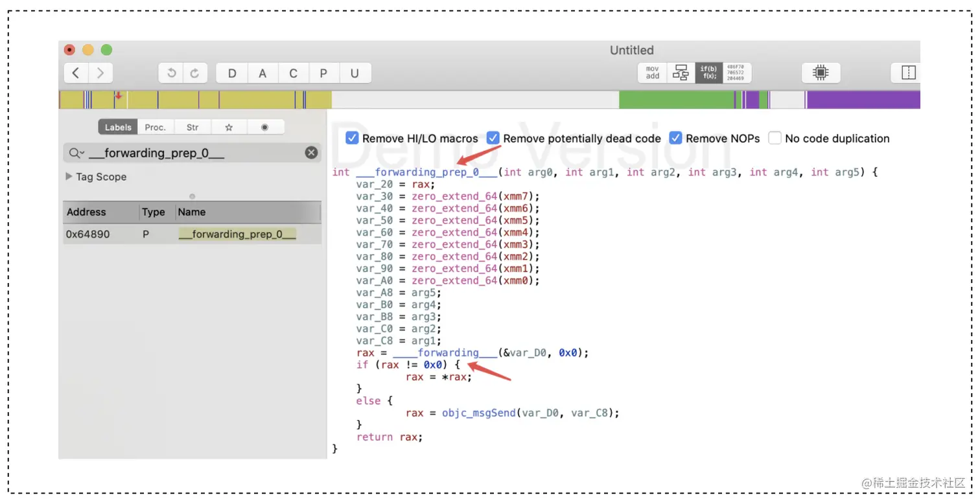Open the Proc. tab
Screen dimensions: 980x504
click(156, 127)
